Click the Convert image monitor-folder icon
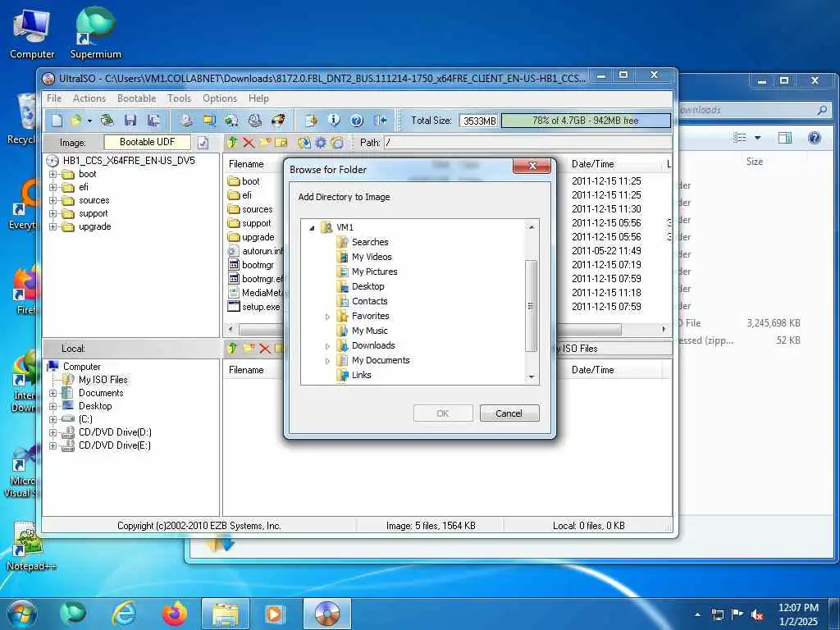 pyautogui.click(x=209, y=121)
